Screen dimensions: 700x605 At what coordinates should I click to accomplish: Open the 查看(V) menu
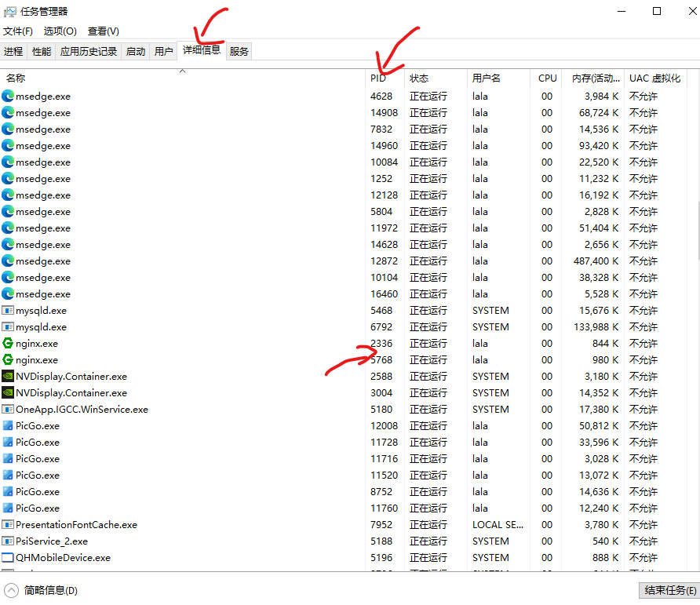pyautogui.click(x=103, y=31)
